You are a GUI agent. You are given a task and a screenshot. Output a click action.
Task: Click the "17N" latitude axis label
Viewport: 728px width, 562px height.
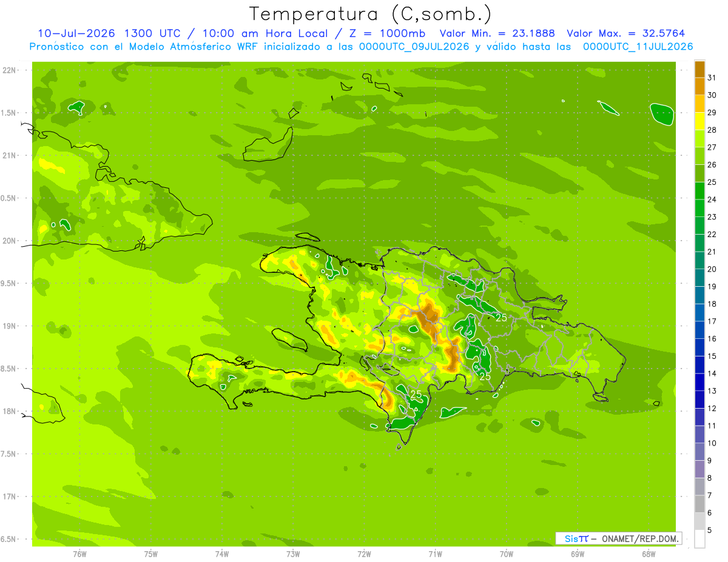click(9, 497)
